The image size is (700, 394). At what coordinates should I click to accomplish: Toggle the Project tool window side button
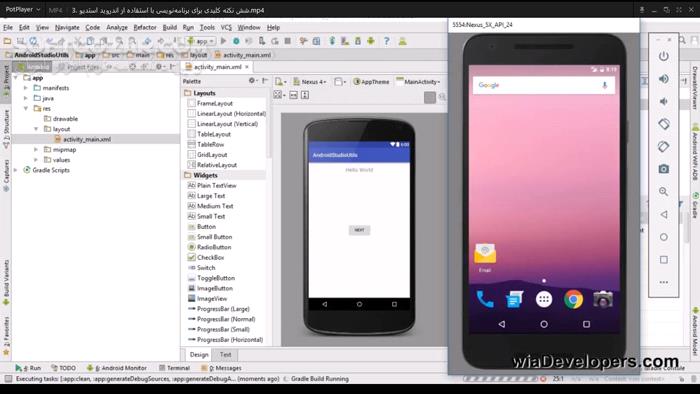pyautogui.click(x=6, y=80)
